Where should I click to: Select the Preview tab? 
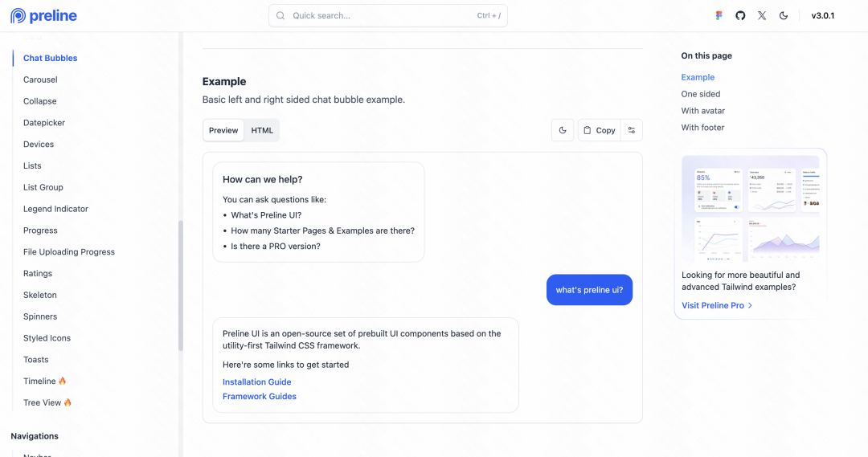pyautogui.click(x=223, y=130)
